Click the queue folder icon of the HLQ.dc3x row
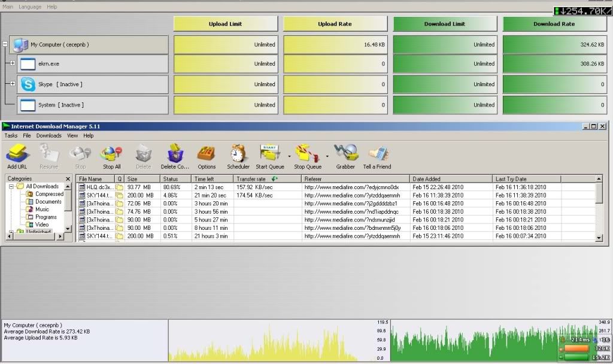Image resolution: width=613 pixels, height=364 pixels. [119, 187]
